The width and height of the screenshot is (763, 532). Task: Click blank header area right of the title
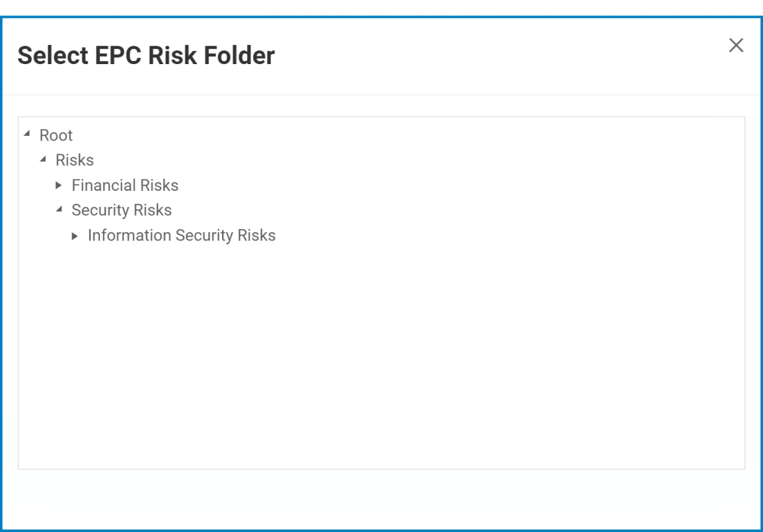tap(496, 56)
